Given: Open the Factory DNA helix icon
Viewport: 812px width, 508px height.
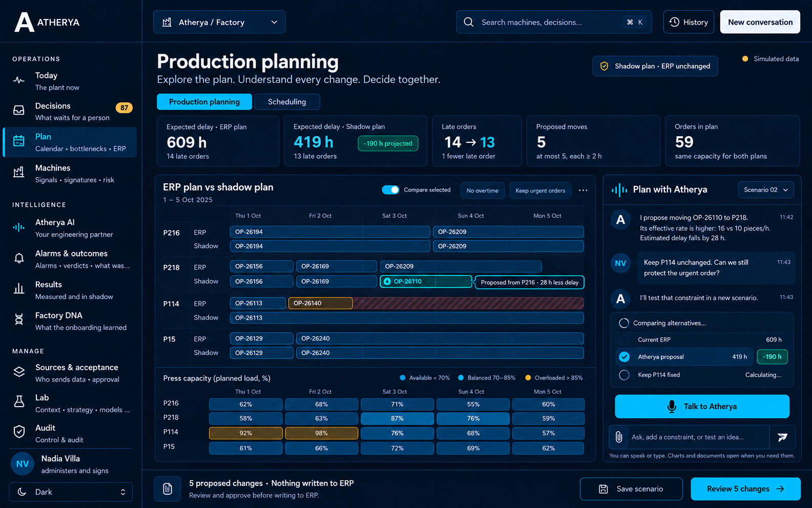Looking at the screenshot, I should pos(19,320).
